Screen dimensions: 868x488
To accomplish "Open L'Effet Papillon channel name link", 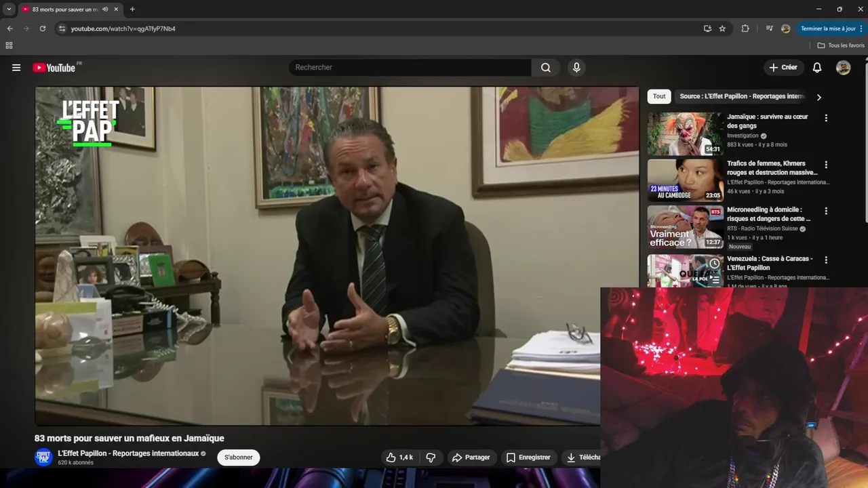I will coord(128,453).
